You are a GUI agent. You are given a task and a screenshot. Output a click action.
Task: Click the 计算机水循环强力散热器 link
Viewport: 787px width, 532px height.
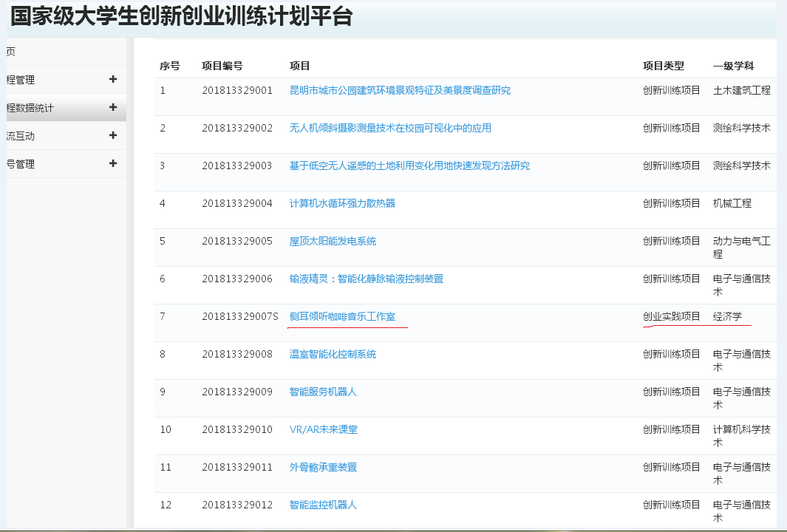[x=342, y=203]
